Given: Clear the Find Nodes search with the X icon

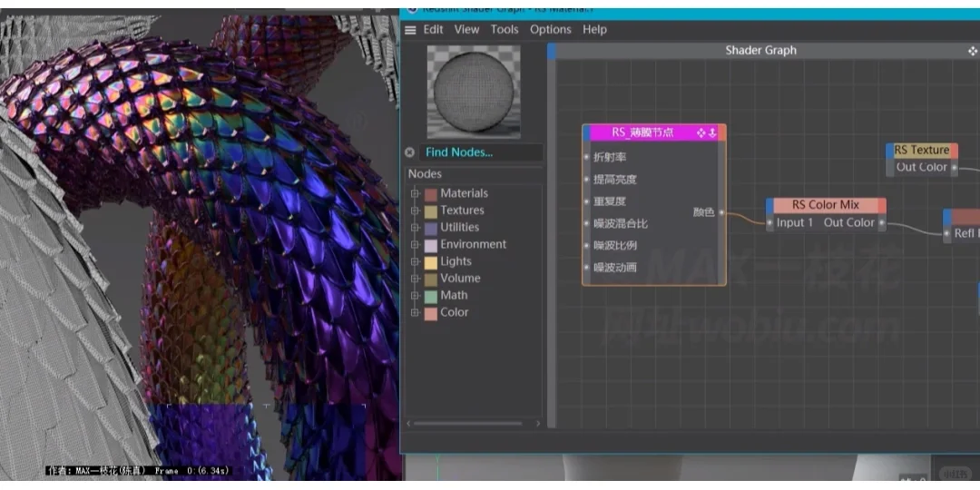Looking at the screenshot, I should (409, 152).
